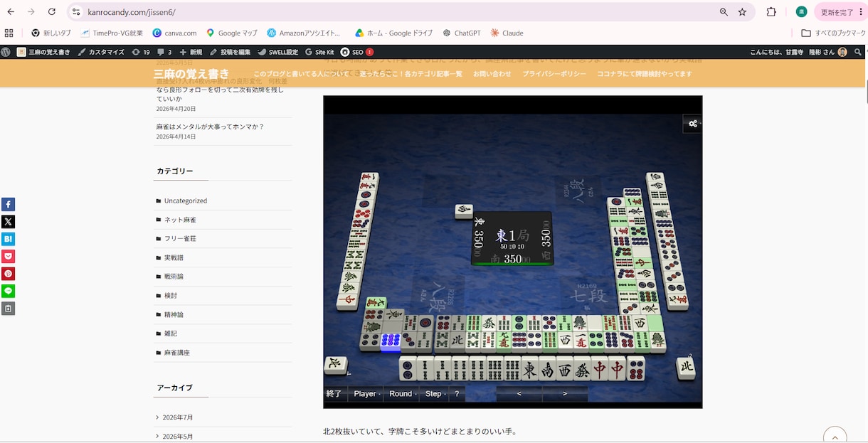Share the post on Pinterest
The width and height of the screenshot is (868, 443).
[8, 274]
